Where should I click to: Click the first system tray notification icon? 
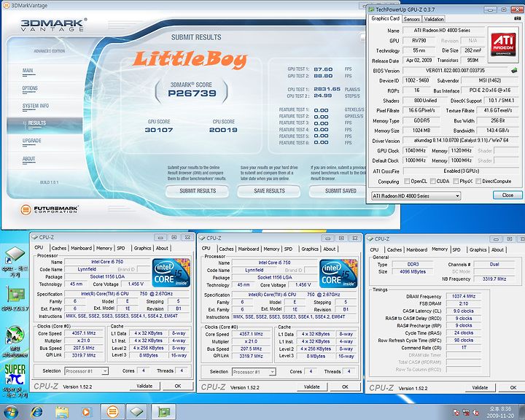coord(456,412)
